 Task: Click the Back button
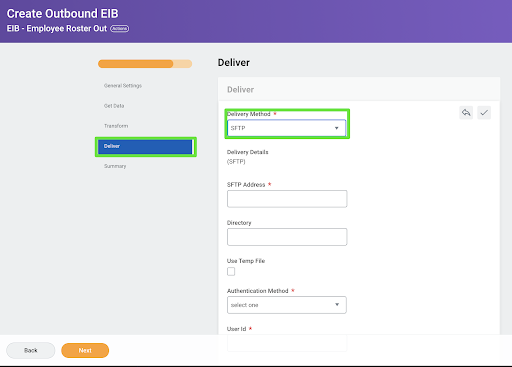(x=31, y=350)
